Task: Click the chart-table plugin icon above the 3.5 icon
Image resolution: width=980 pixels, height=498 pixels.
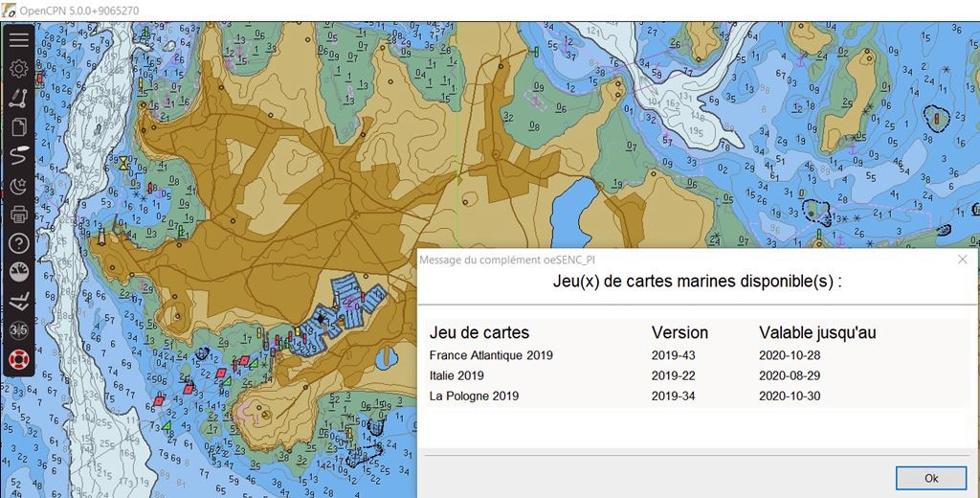Action: [x=19, y=302]
